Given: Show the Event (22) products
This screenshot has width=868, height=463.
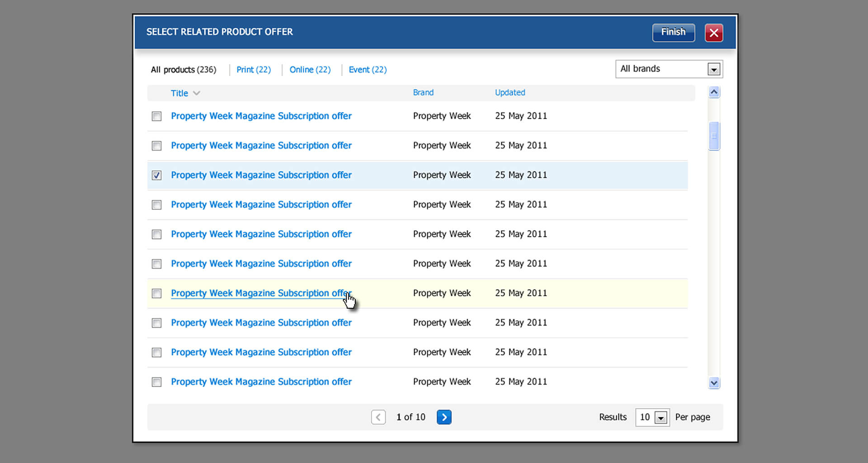Looking at the screenshot, I should coord(367,70).
